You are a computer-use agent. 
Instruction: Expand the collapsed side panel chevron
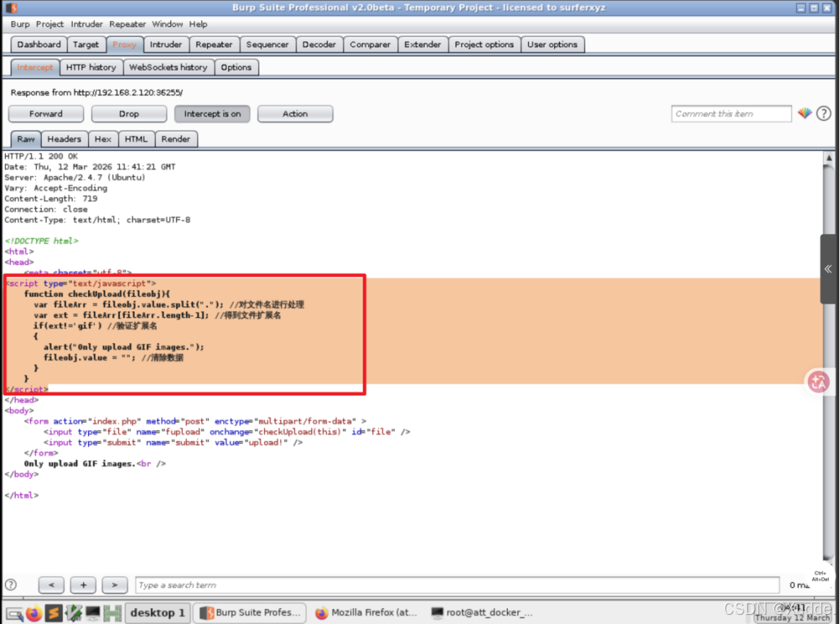[828, 269]
